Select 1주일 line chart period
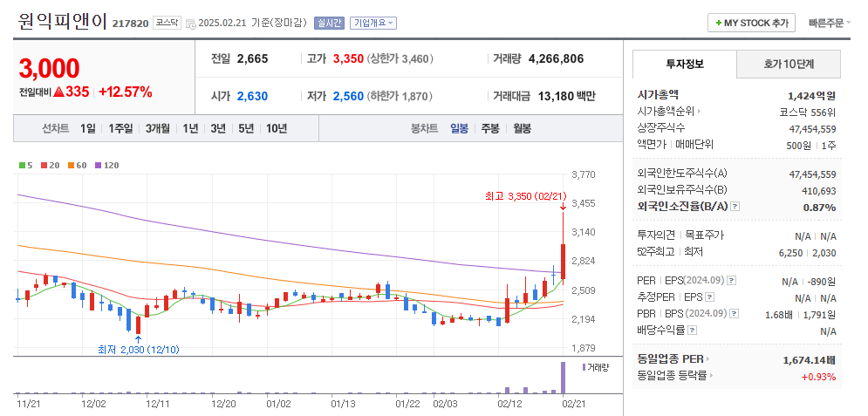This screenshot has width=868, height=416. tap(120, 128)
